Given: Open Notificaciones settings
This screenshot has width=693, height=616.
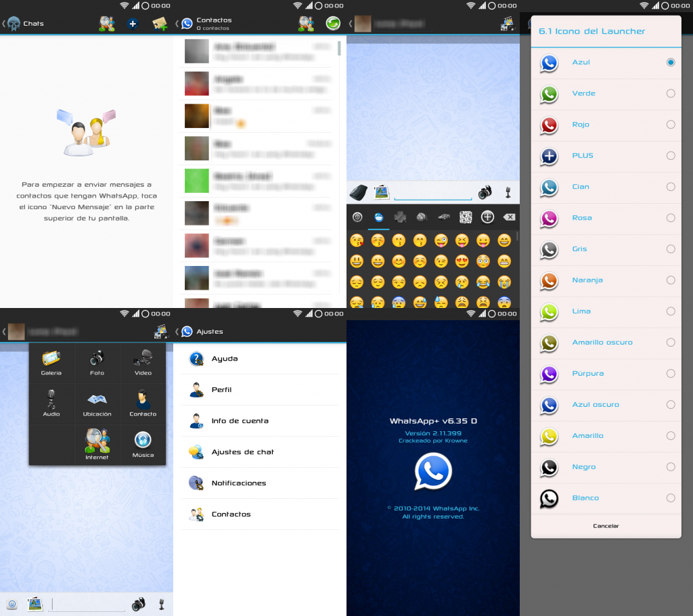Looking at the screenshot, I should pyautogui.click(x=260, y=483).
